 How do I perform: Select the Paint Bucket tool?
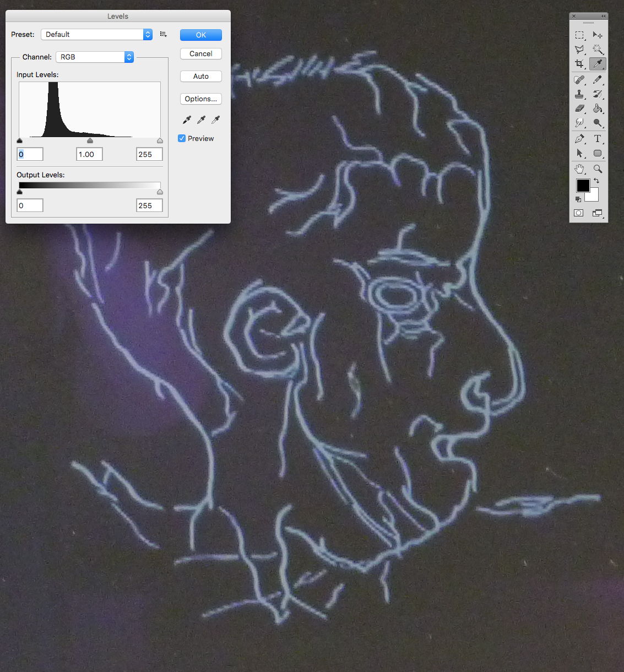click(598, 109)
